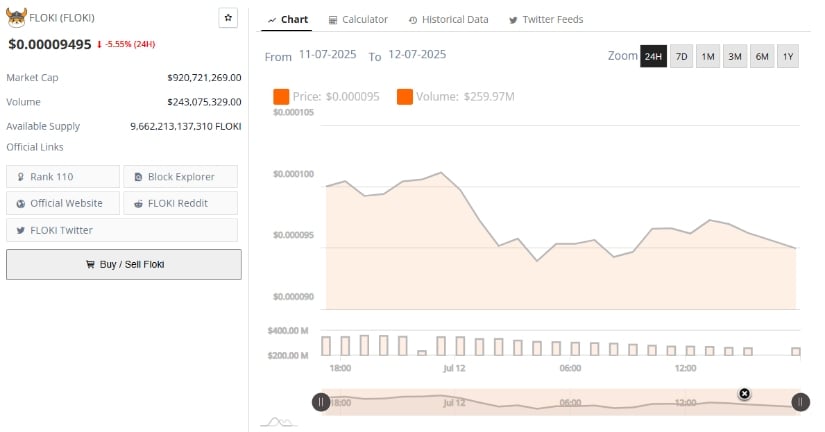Open the Historical Data tab
Viewport: 825px width, 432px height.
pos(449,19)
